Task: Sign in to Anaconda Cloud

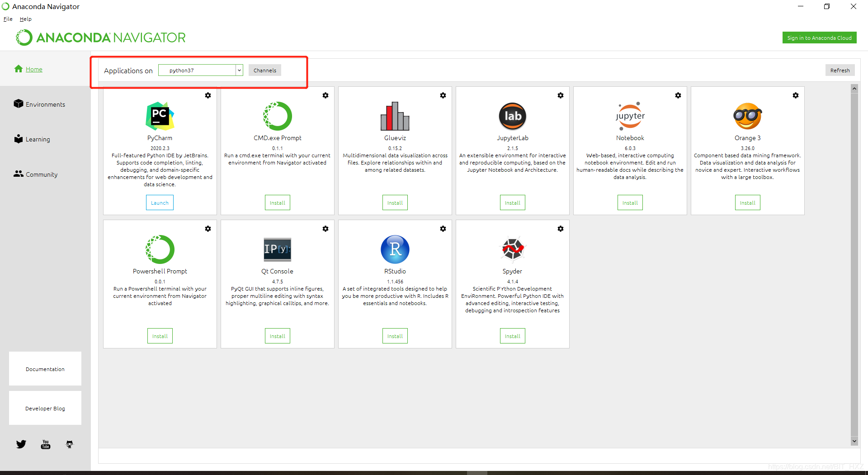Action: point(819,38)
